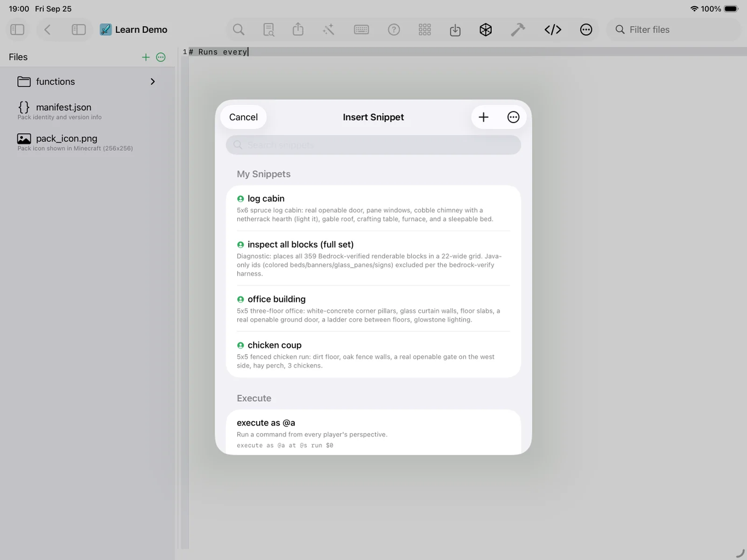Toggle the left sidebar panel icon

pos(17,30)
